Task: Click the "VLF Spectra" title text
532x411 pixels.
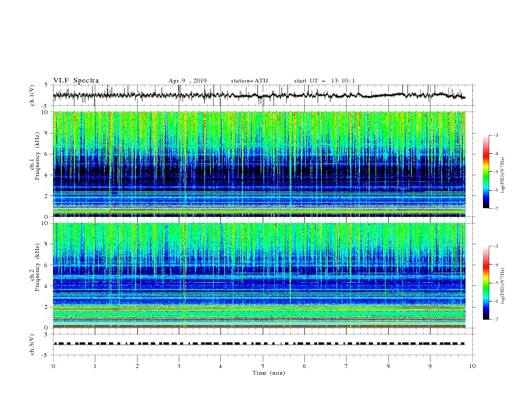Action: click(76, 81)
